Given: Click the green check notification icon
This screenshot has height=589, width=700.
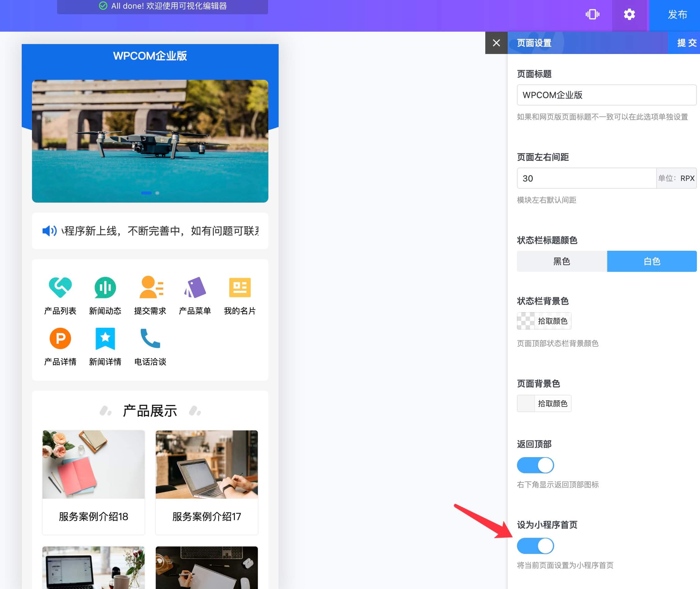Looking at the screenshot, I should (103, 6).
